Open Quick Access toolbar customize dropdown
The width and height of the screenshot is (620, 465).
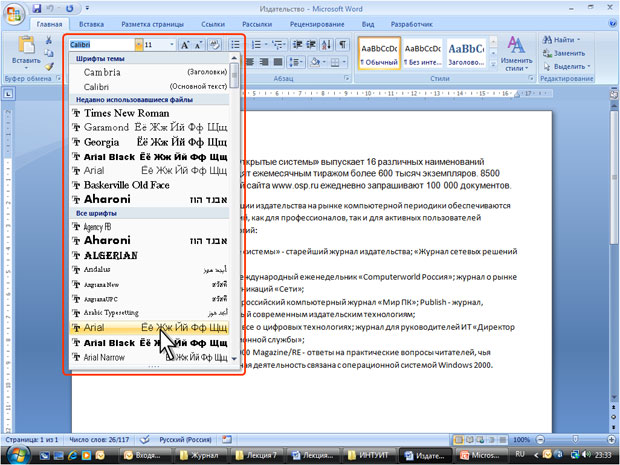(87, 8)
